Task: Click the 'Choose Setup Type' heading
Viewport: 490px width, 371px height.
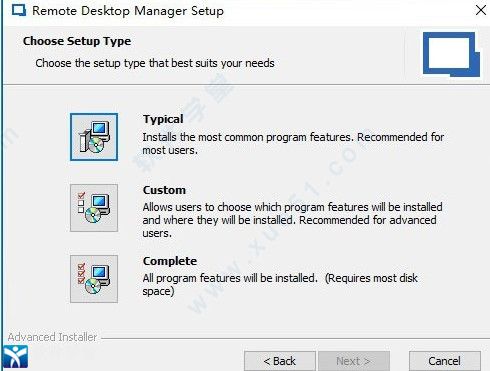Action: pos(77,41)
